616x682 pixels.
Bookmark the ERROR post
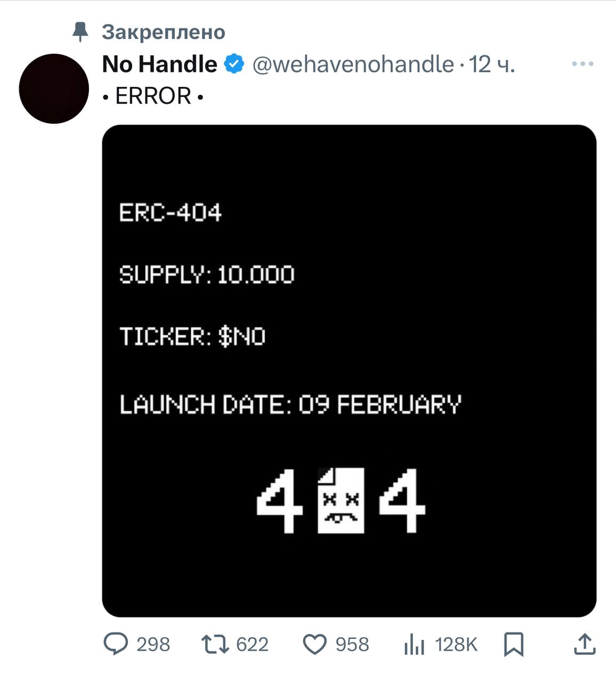514,644
